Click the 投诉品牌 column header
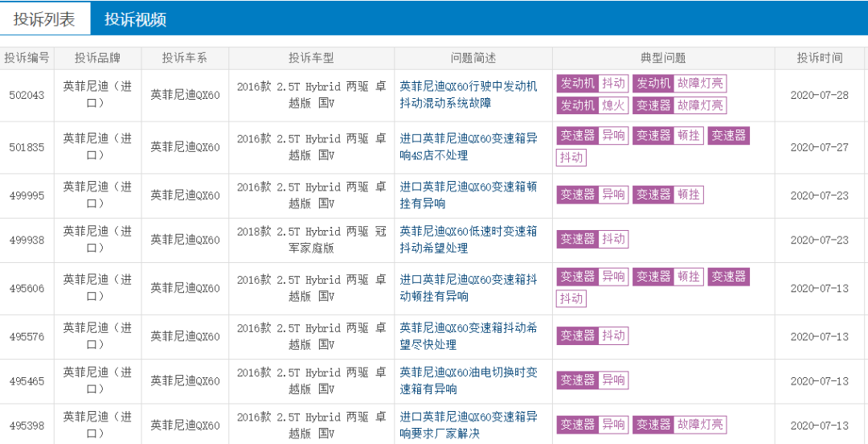Screen dimensions: 868x444 click(97, 58)
